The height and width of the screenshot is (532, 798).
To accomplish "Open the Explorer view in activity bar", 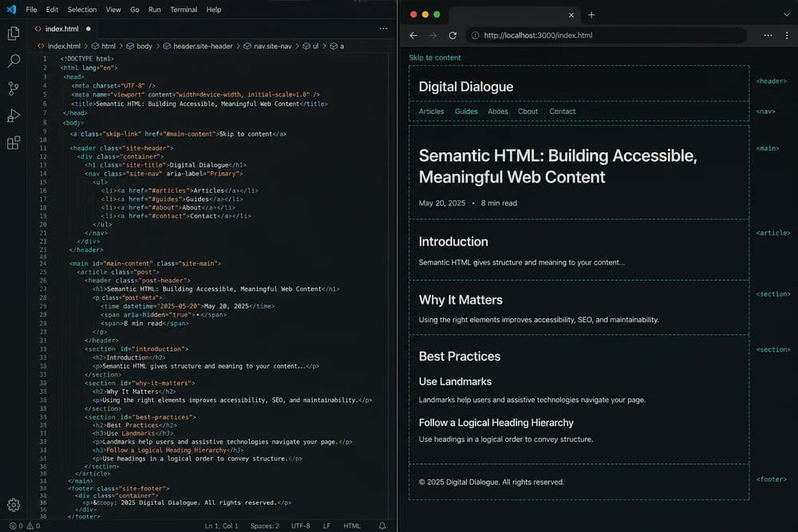I will click(14, 33).
